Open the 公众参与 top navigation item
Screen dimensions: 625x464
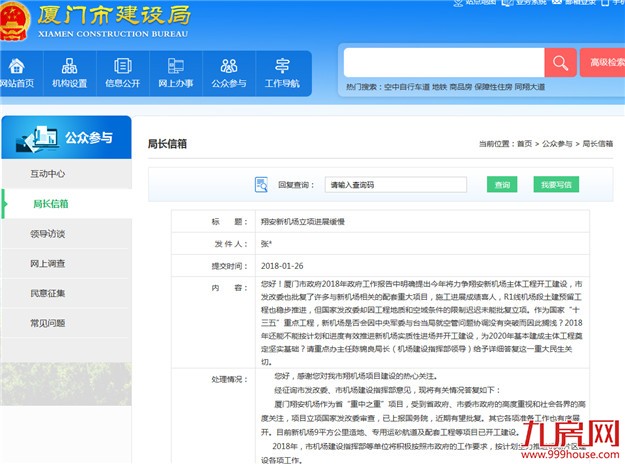tap(229, 73)
